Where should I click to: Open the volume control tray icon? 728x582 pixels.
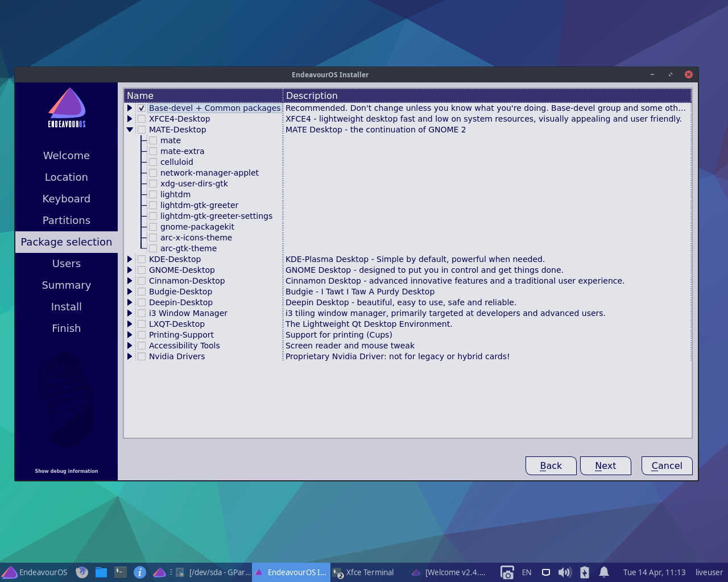click(565, 572)
